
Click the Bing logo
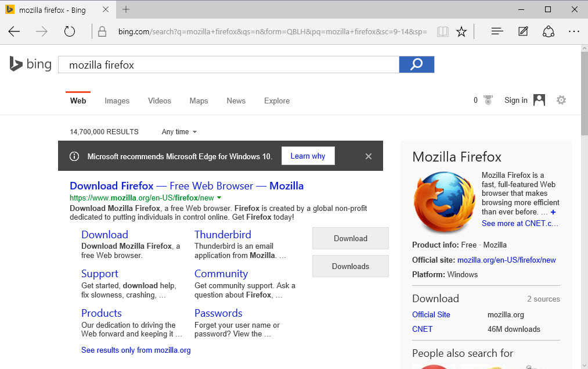[30, 64]
